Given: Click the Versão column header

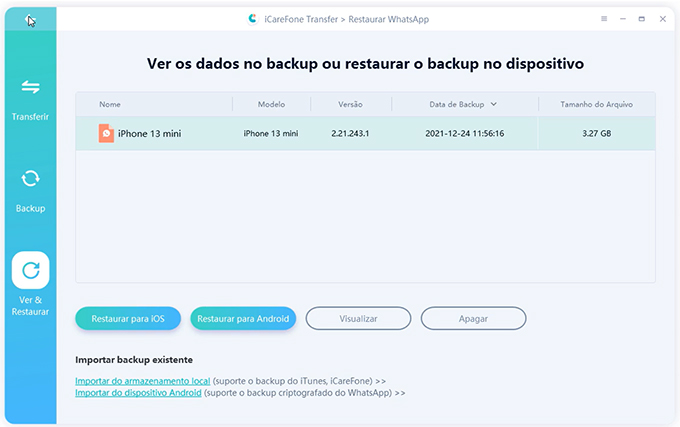Looking at the screenshot, I should pyautogui.click(x=350, y=104).
